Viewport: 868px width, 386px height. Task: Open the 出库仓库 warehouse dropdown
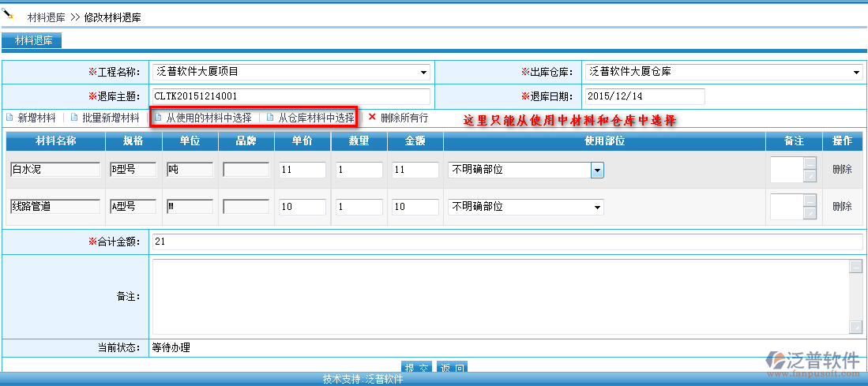[x=857, y=72]
